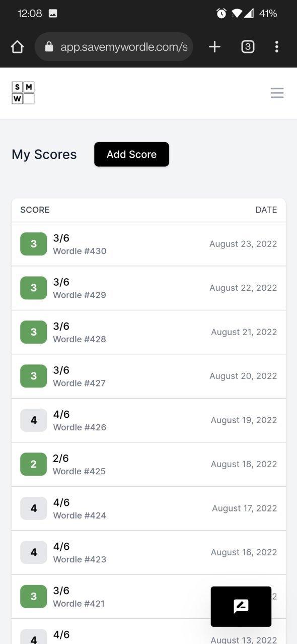Select the app.savemywordle.com address field

[114, 47]
